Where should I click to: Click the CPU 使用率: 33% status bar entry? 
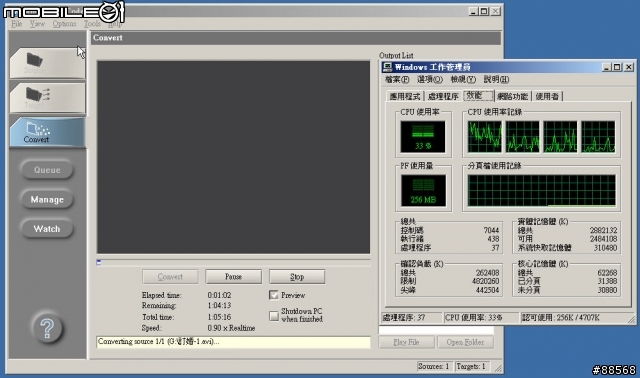pos(481,317)
